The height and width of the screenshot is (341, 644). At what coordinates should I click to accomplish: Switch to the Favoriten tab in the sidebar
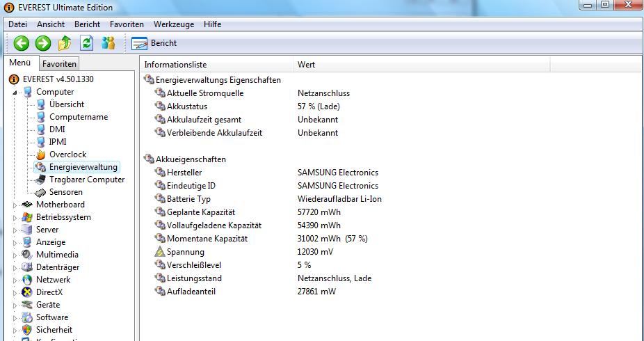(x=59, y=64)
